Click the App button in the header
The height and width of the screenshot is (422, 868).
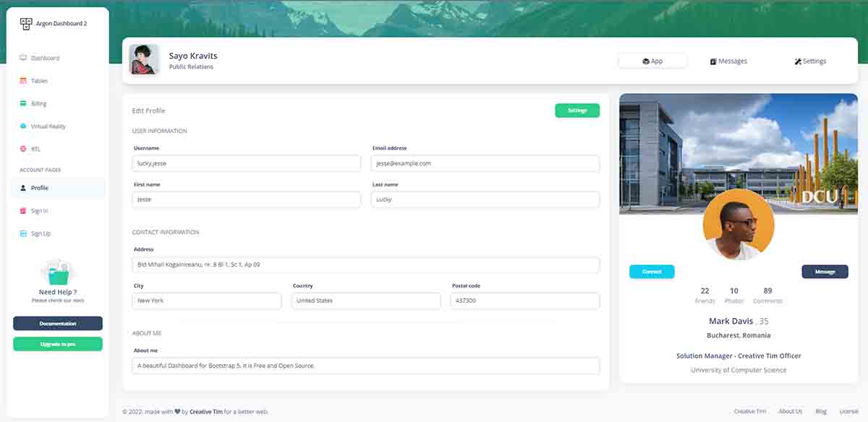click(x=652, y=61)
